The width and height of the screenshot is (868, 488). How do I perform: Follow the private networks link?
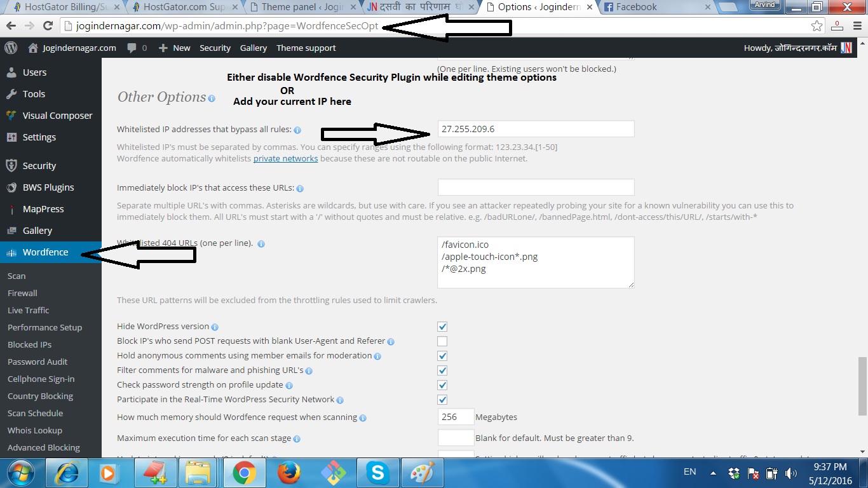(285, 158)
